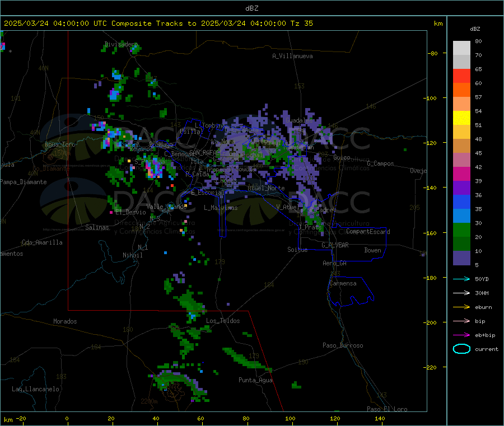Click the violet 5 dBZ color swatch
This screenshot has width=504, height=426.
tap(461, 258)
